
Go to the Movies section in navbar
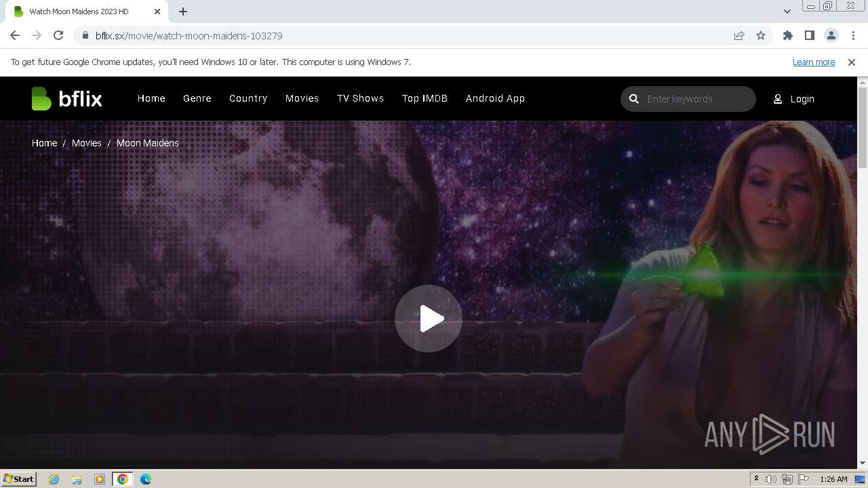(x=302, y=98)
